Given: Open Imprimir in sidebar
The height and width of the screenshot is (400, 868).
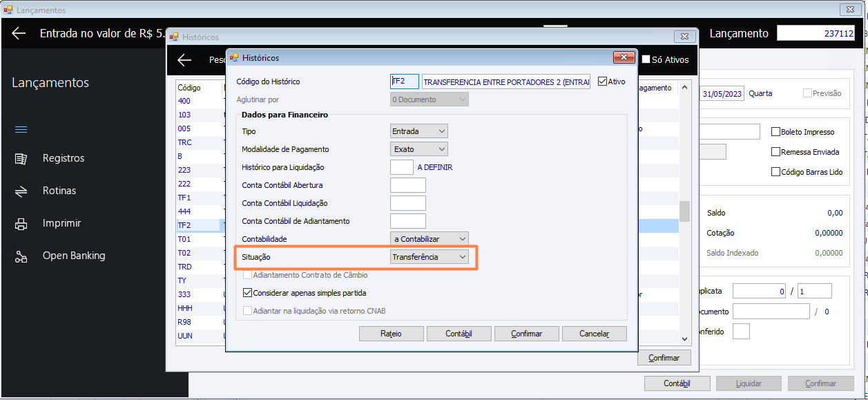Looking at the screenshot, I should click(61, 223).
